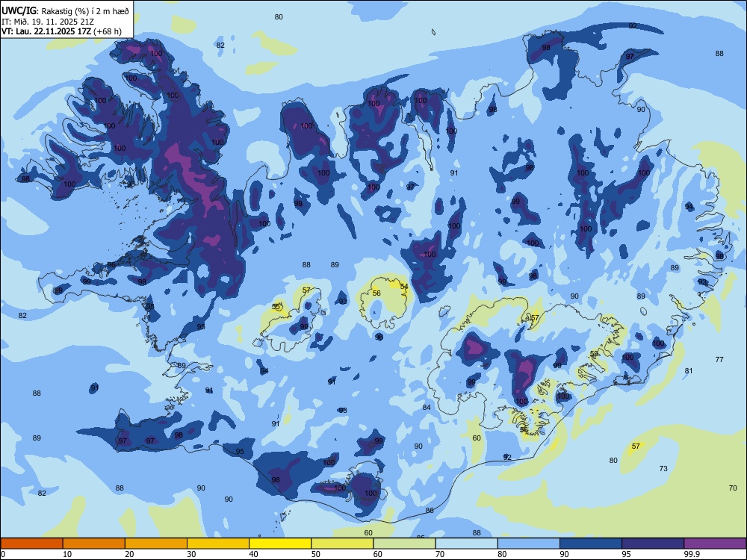Pick the 30–40 amber legend swatch
Image resolution: width=747 pixels, height=560 pixels.
point(218,544)
